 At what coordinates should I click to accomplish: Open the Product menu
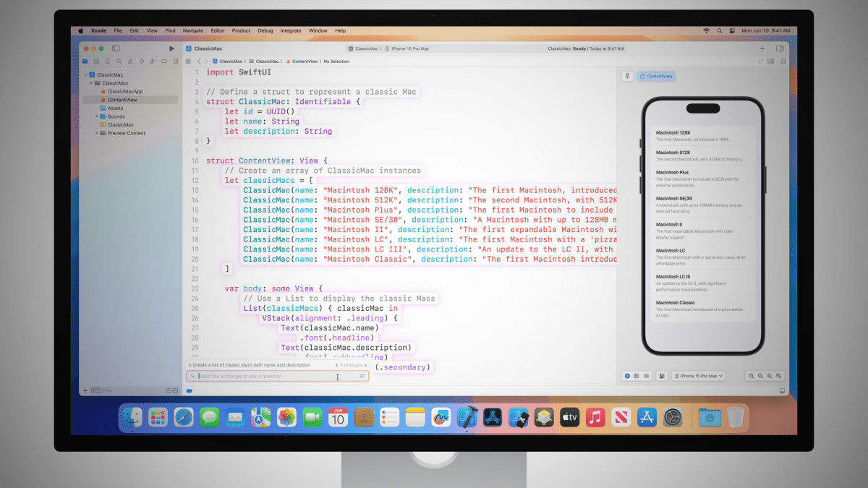tap(241, 31)
